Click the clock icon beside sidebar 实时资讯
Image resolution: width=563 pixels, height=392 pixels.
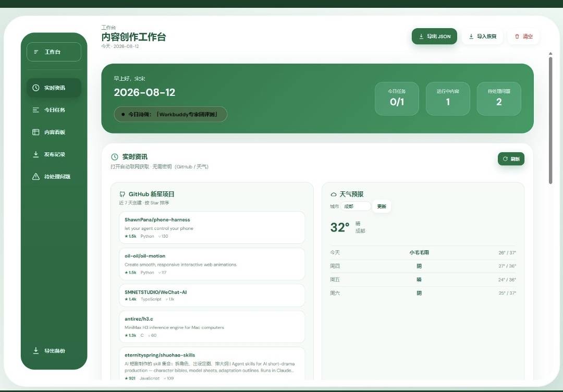click(x=36, y=88)
